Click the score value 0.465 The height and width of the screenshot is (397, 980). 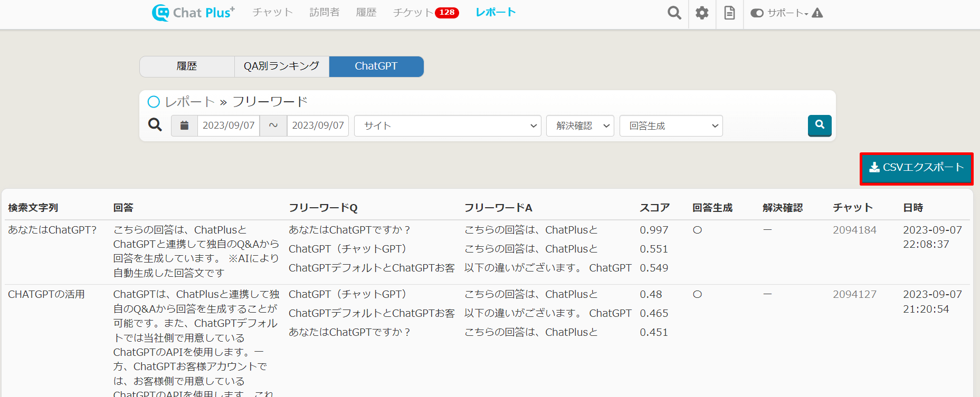pyautogui.click(x=654, y=313)
